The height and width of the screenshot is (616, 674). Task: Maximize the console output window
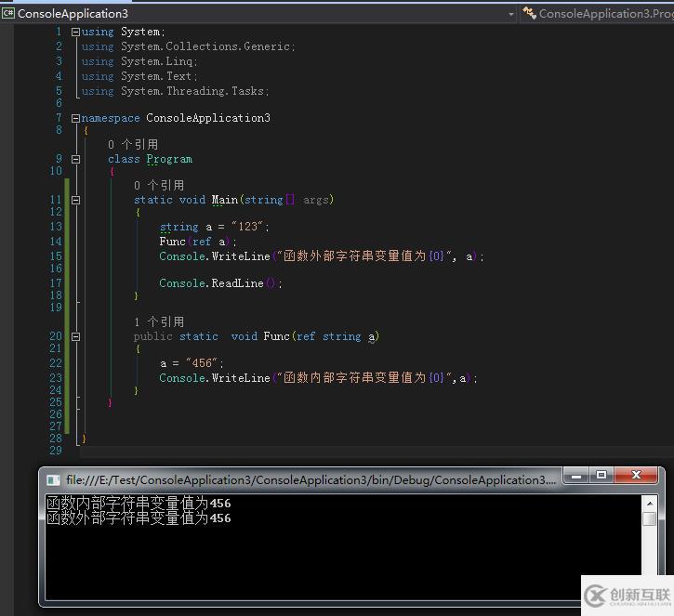coord(601,476)
